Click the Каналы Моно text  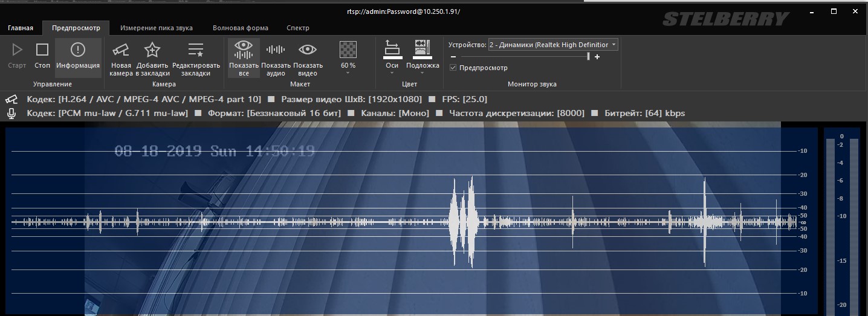point(395,113)
